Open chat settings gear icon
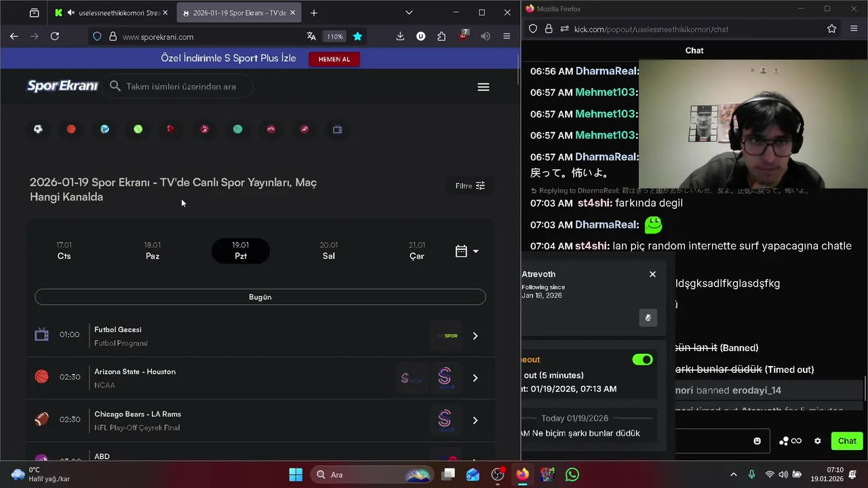868x488 pixels. click(818, 441)
